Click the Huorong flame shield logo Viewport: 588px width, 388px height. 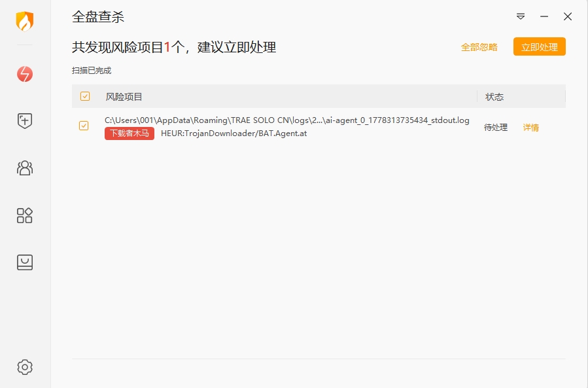pos(25,21)
